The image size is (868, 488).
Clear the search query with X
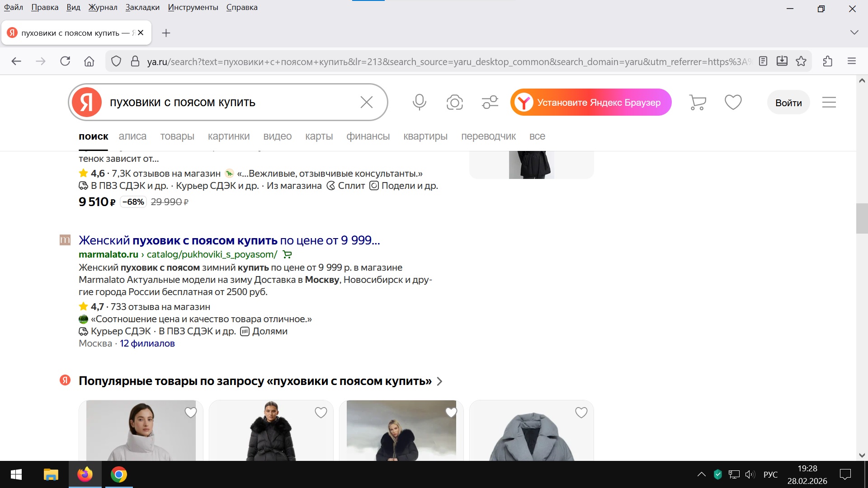point(366,103)
